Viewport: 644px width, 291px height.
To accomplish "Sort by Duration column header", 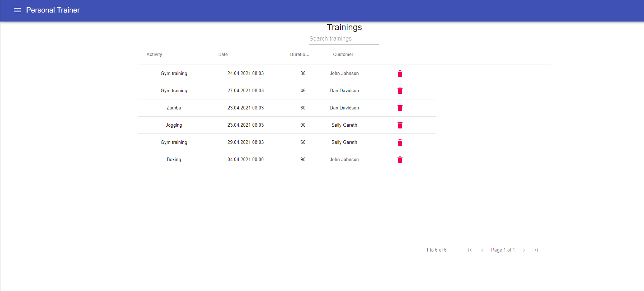I will click(300, 55).
